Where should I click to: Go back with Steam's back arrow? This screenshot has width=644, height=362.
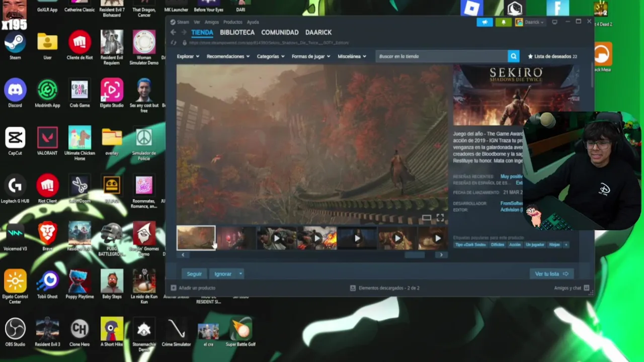pyautogui.click(x=173, y=32)
